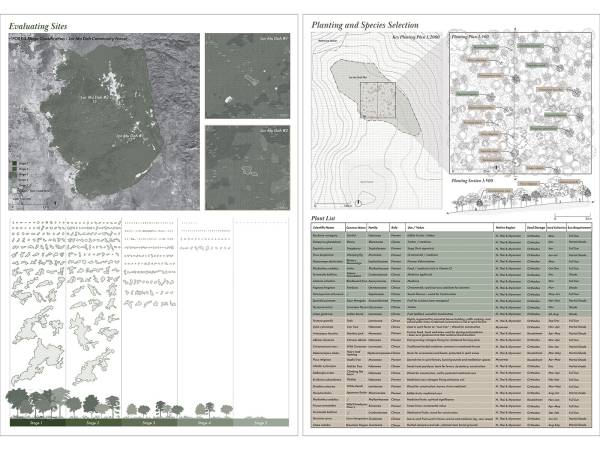Open the large forest classification satellite map
The height and width of the screenshot is (450, 600).
[104, 121]
